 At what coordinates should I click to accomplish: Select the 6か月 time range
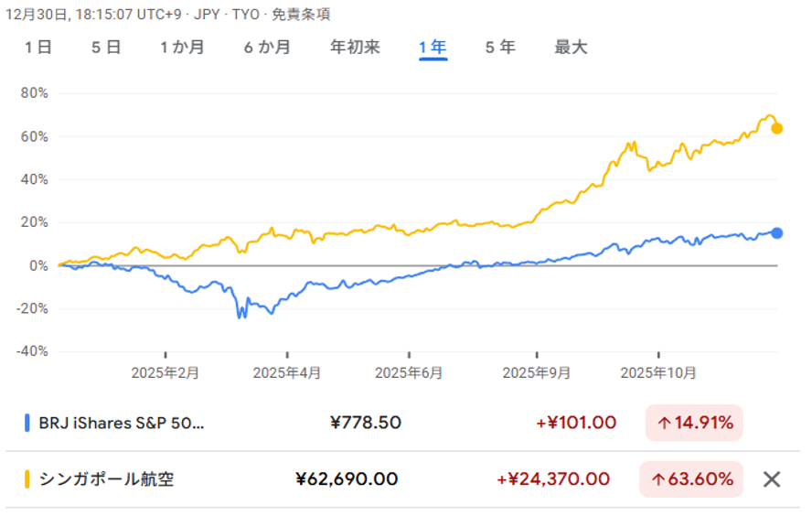click(267, 48)
